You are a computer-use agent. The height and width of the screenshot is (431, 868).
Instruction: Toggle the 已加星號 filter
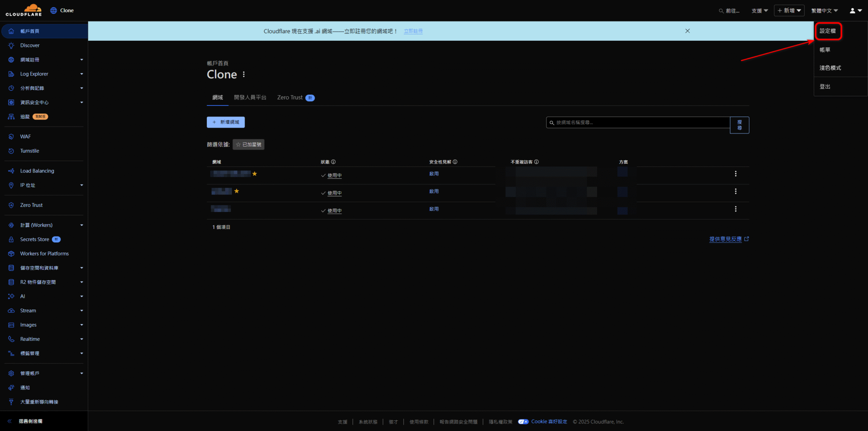click(248, 144)
